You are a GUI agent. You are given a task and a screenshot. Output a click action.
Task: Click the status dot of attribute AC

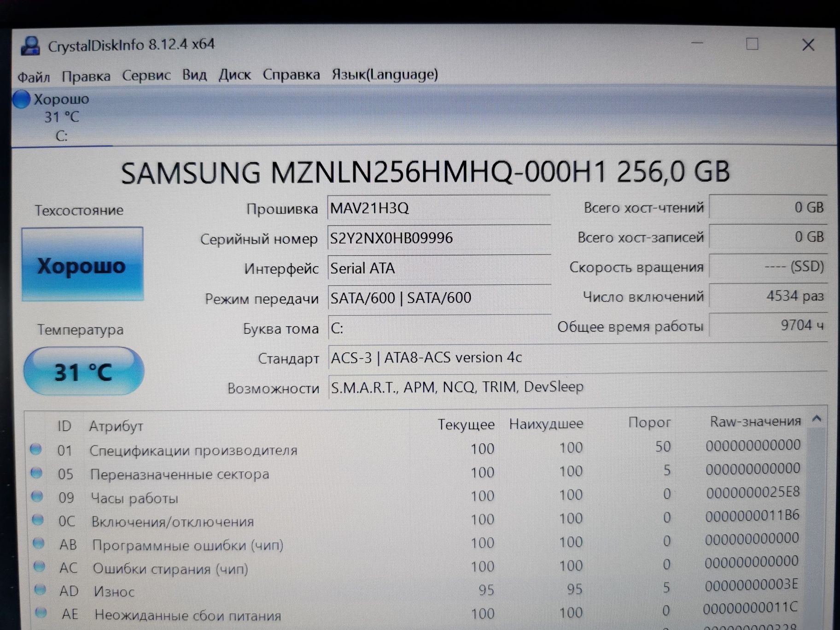click(40, 566)
